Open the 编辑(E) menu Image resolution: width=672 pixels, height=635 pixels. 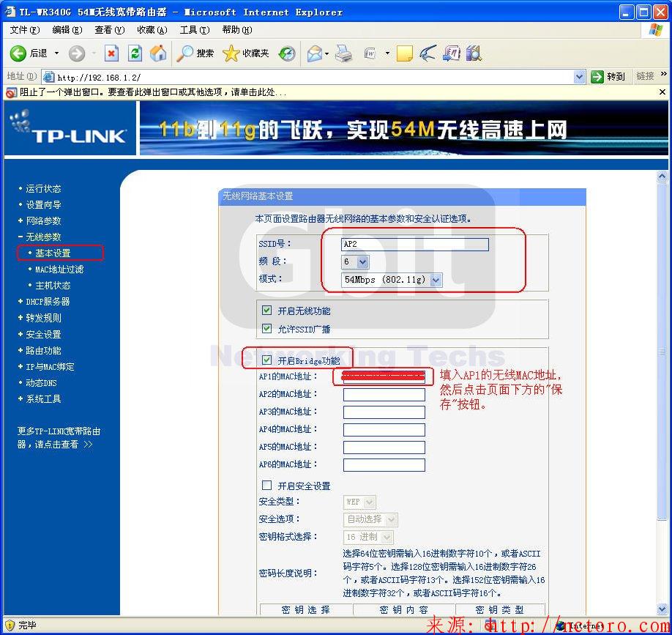pos(67,29)
